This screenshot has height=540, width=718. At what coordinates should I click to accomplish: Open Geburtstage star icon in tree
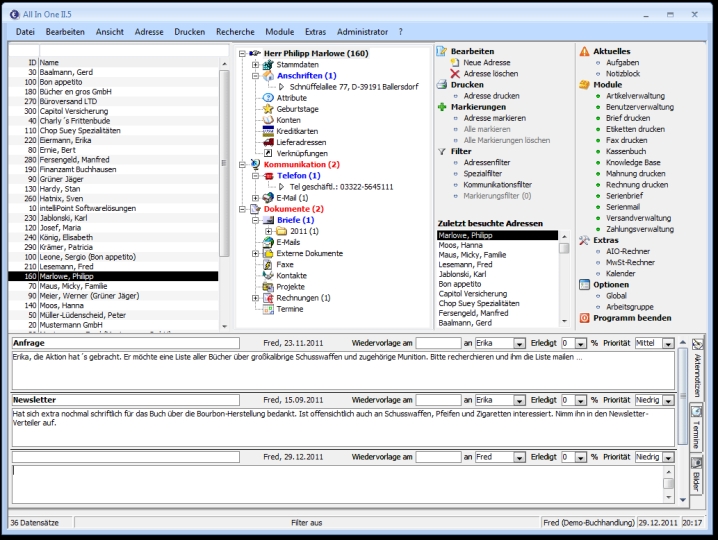click(268, 109)
